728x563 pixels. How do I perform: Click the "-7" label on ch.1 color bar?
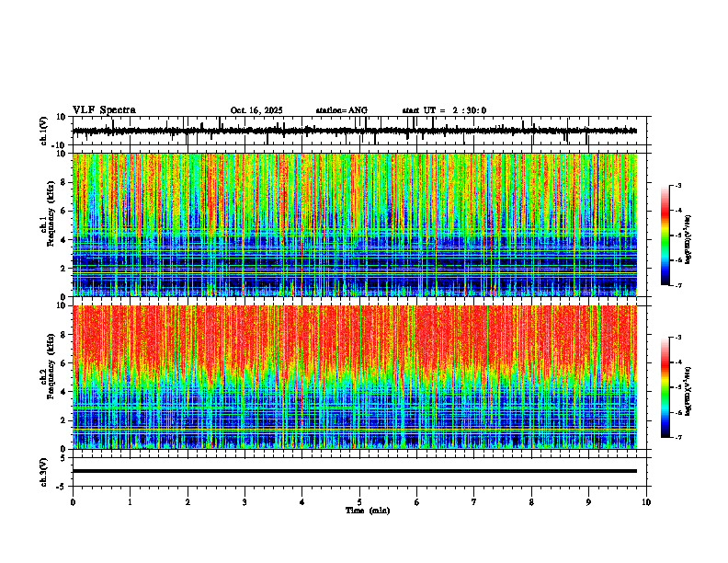click(678, 285)
